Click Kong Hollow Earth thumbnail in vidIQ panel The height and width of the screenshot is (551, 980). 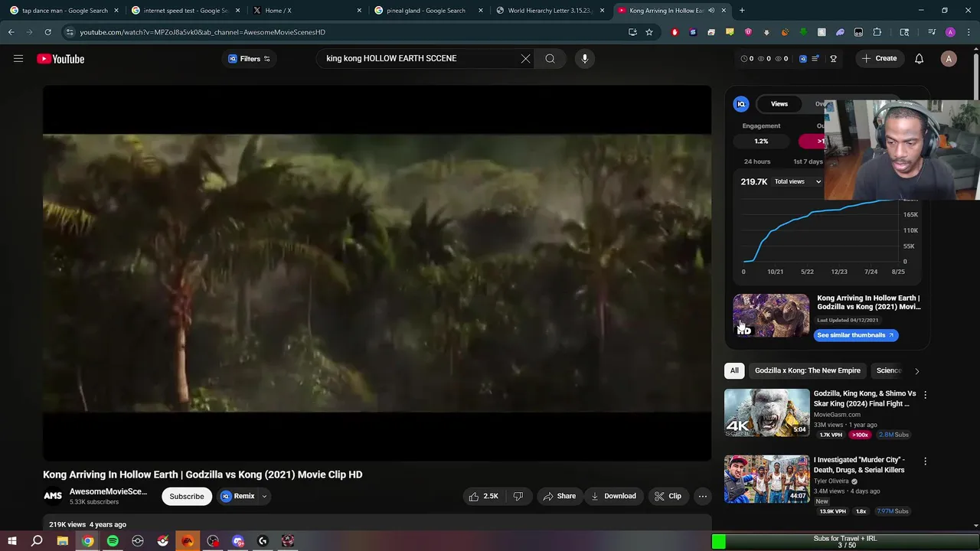tap(771, 315)
